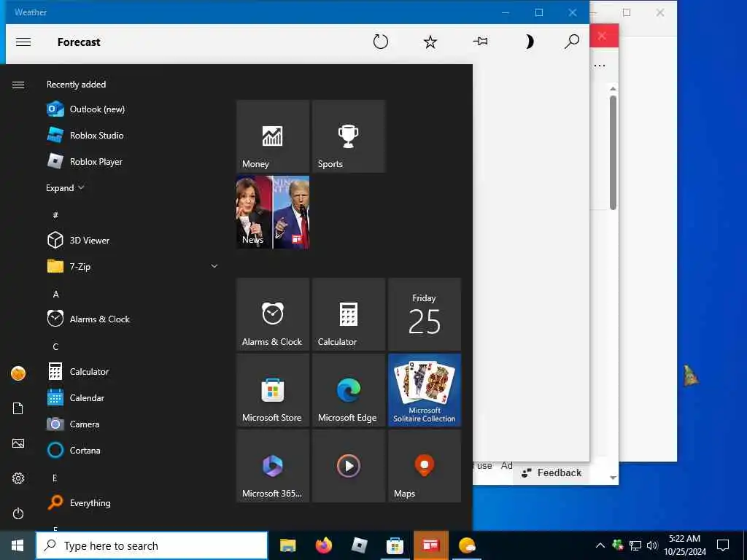Open the security shield tray icon
The image size is (747, 560).
coord(617,545)
